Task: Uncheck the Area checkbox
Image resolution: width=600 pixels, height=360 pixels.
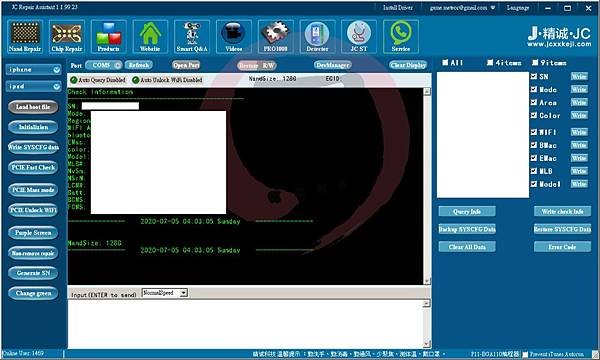Action: point(534,102)
